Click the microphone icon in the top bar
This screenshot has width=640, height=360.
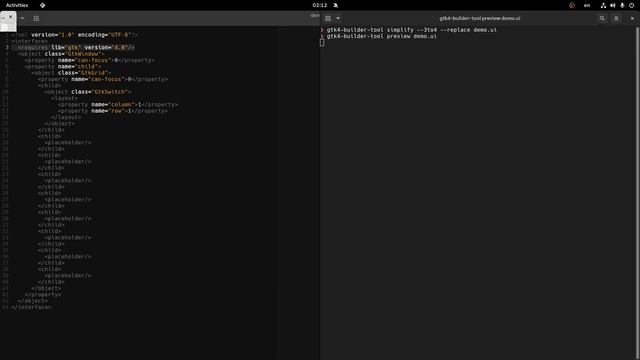point(622,5)
